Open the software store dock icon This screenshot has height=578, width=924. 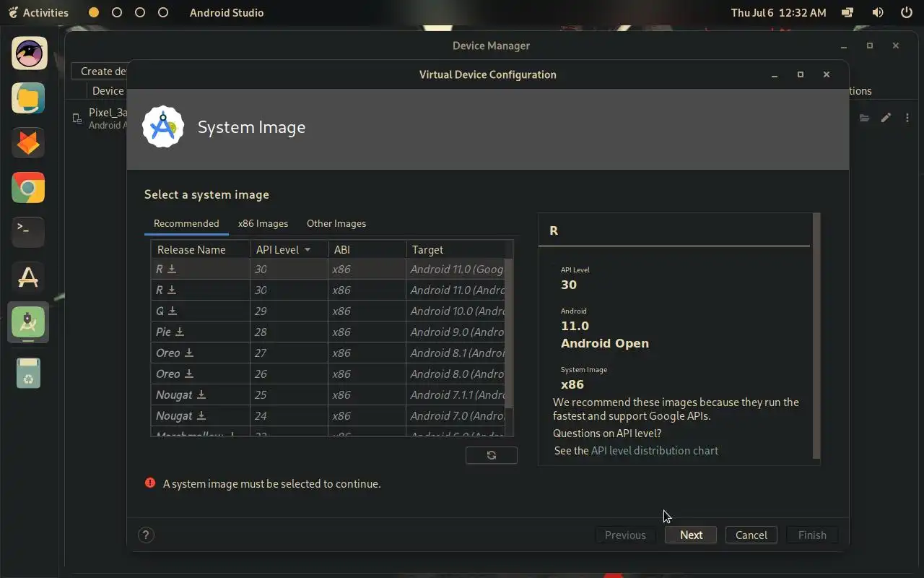(x=28, y=277)
